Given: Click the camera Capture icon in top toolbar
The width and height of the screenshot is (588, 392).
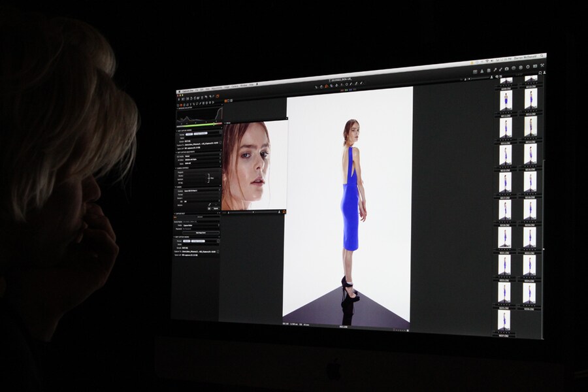Looking at the screenshot, I should point(506,69).
